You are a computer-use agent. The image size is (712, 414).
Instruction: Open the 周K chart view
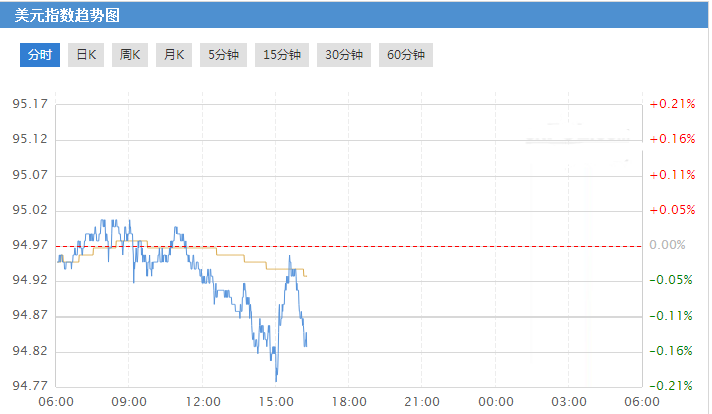(130, 55)
